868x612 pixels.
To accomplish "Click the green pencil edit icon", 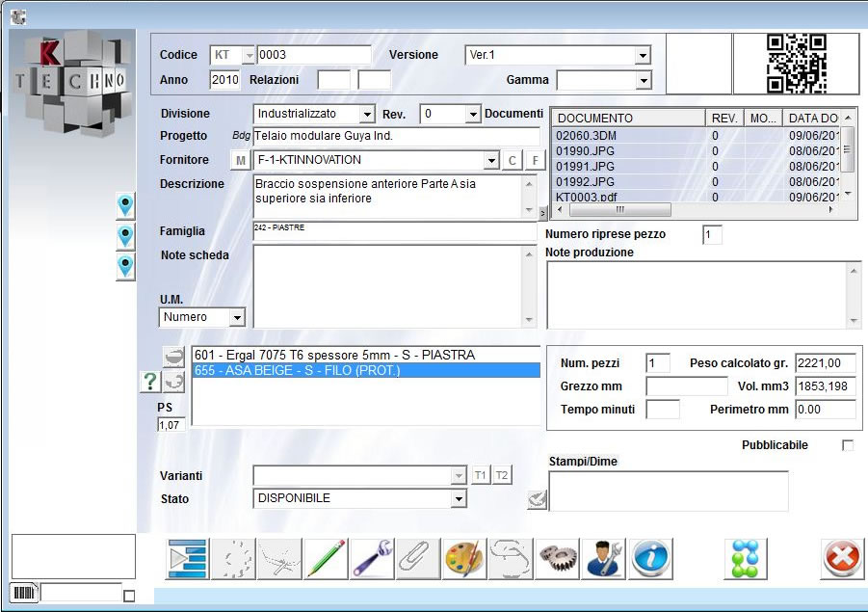I will tap(326, 558).
